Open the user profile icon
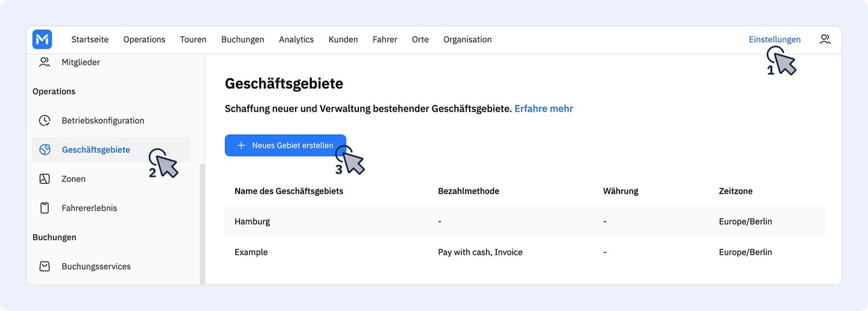The height and width of the screenshot is (311, 868). pos(825,39)
